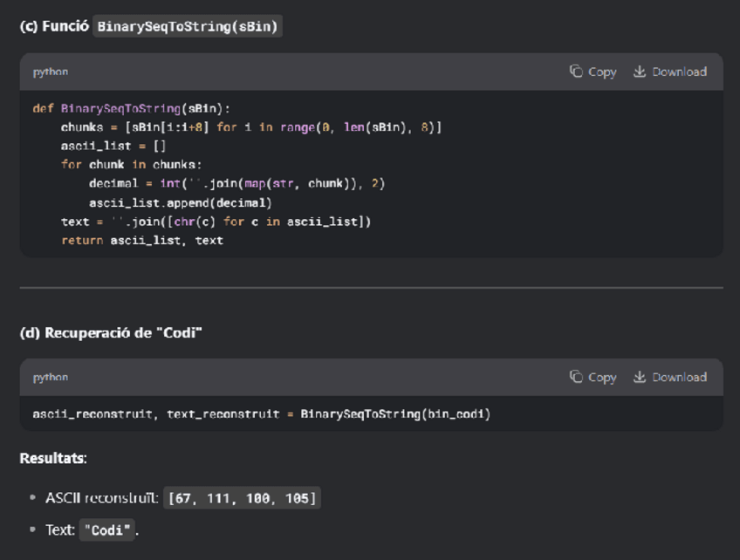Click the download arrow icon in the first code block
The width and height of the screenshot is (740, 560).
[x=640, y=72]
